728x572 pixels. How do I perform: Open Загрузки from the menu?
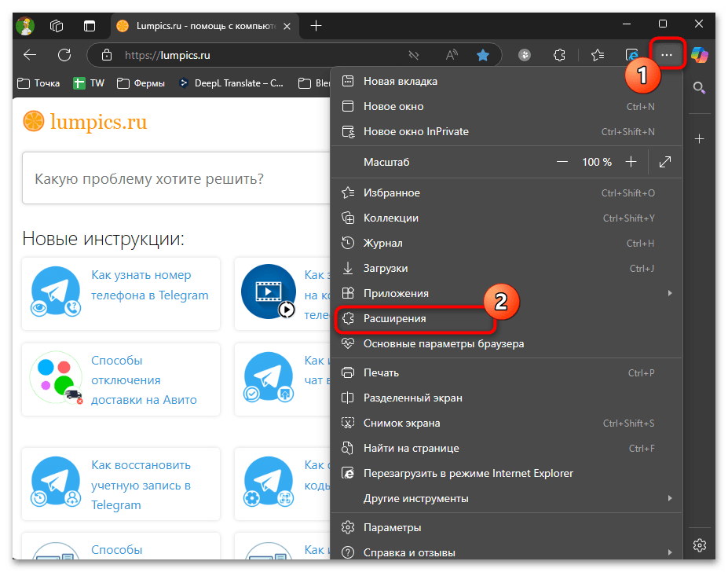pyautogui.click(x=507, y=268)
